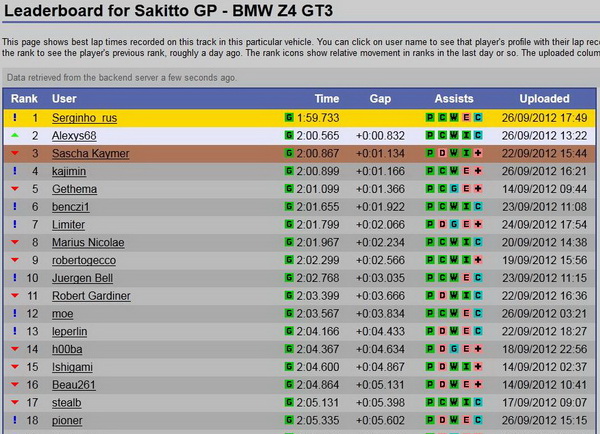Image resolution: width=600 pixels, height=434 pixels.
Task: Open Robert Gardiner player profile
Action: [91, 296]
